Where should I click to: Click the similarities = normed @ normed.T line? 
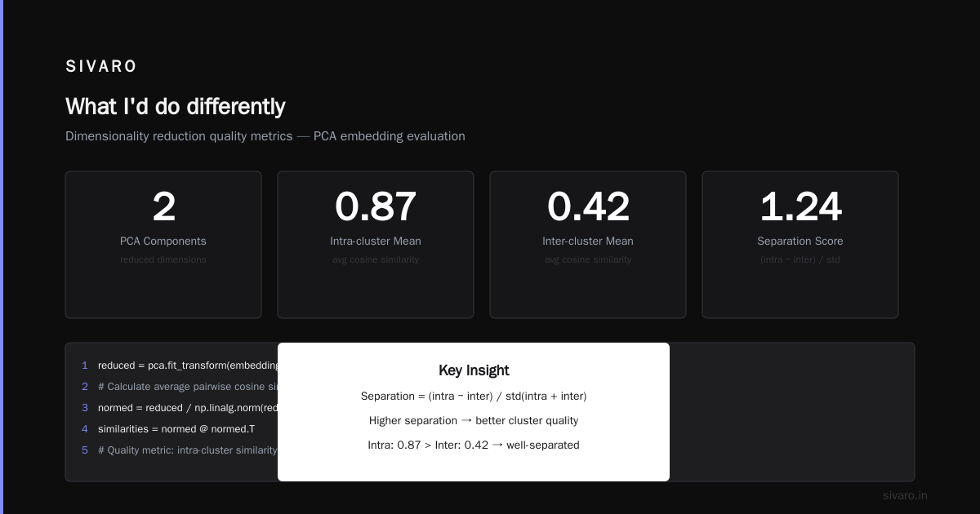coord(176,428)
